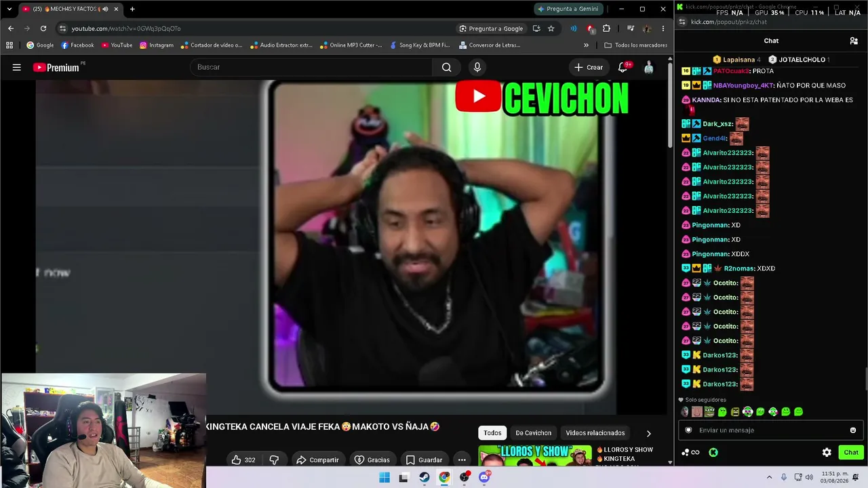Click the Crear button on YouTube
The width and height of the screenshot is (868, 488).
(x=589, y=67)
